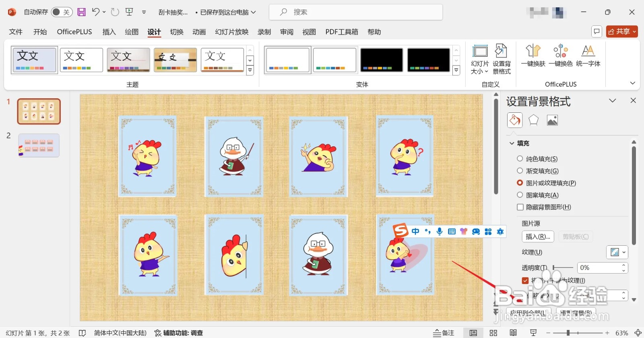Switch to the PDF工具箱 tab

click(342, 32)
